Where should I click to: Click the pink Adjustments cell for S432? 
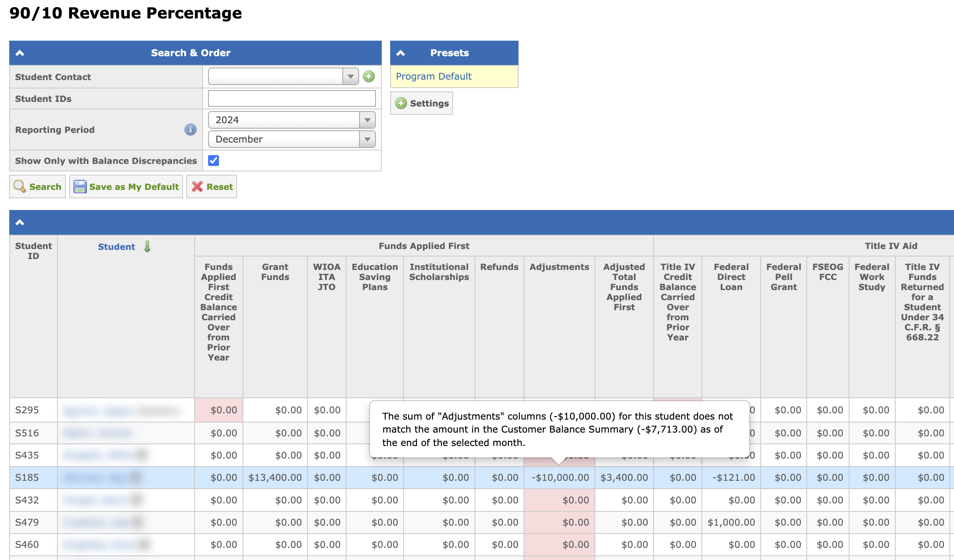tap(560, 500)
